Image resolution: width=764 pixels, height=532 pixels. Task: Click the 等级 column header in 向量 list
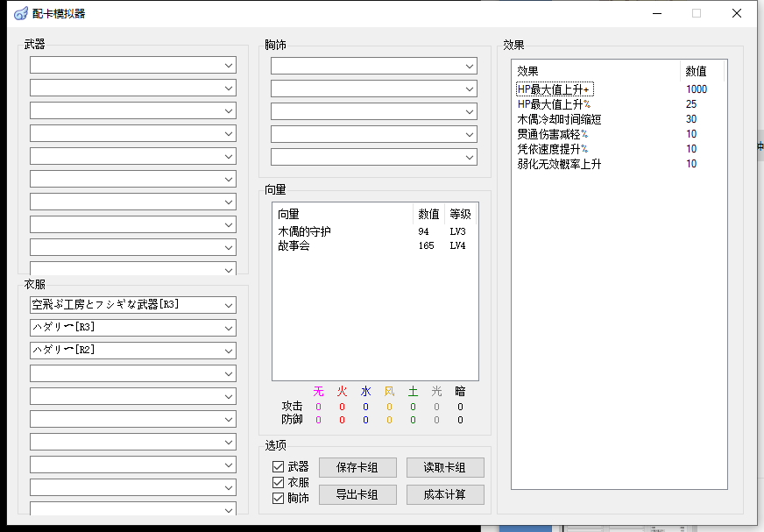pyautogui.click(x=460, y=214)
